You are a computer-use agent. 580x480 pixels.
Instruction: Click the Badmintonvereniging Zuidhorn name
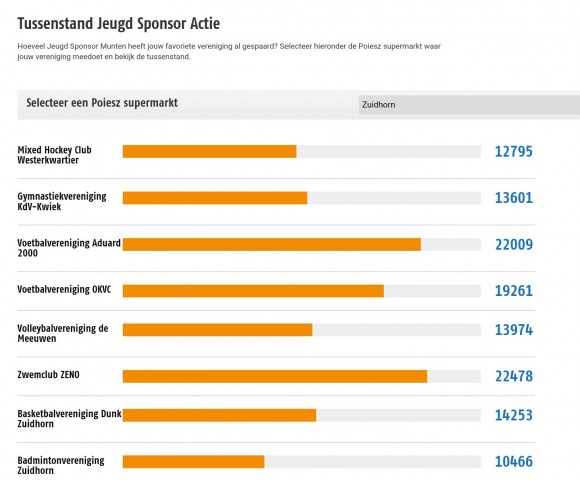click(x=61, y=465)
